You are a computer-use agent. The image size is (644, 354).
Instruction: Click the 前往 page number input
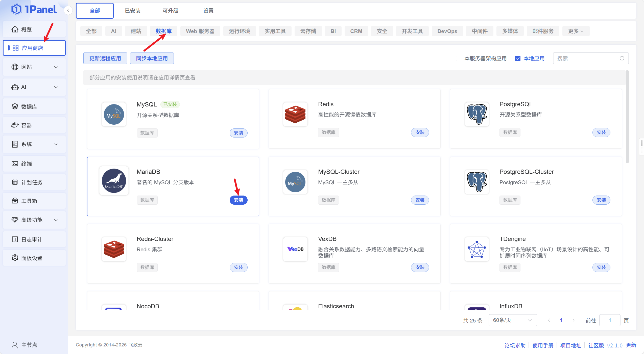coord(609,320)
